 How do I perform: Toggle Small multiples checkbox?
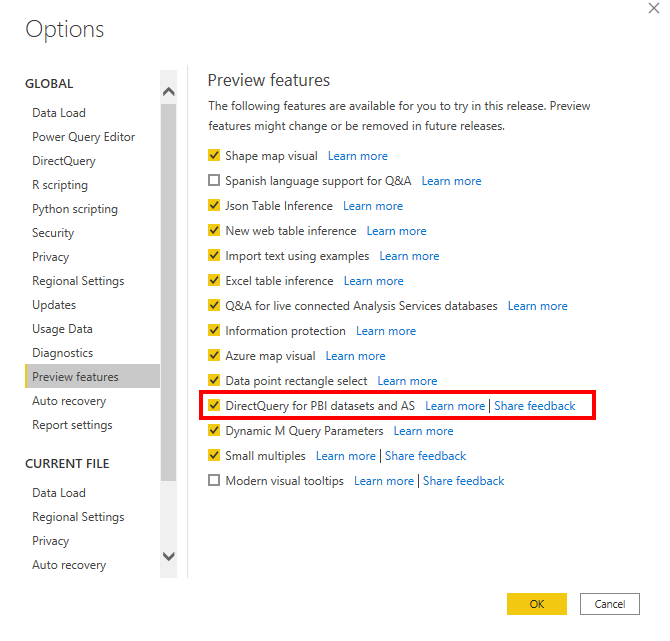214,455
